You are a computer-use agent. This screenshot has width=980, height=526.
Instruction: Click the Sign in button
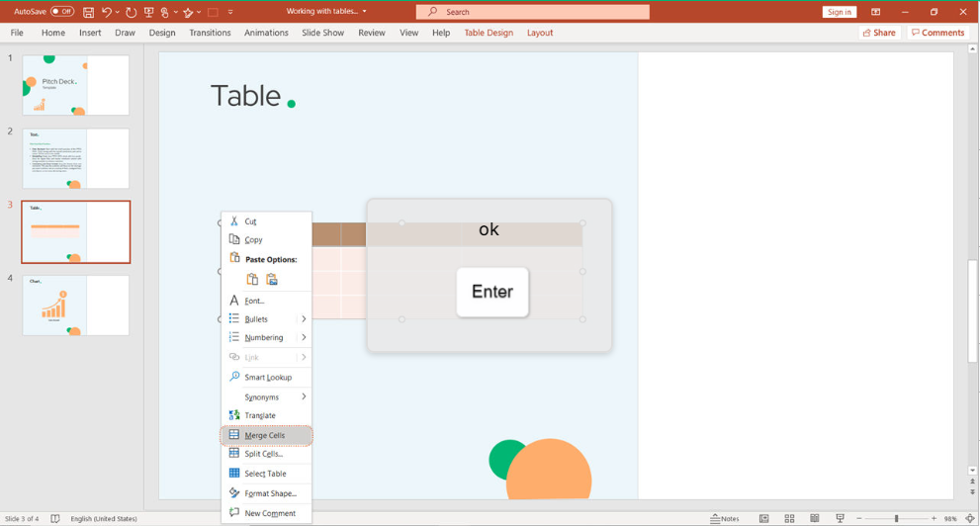839,12
